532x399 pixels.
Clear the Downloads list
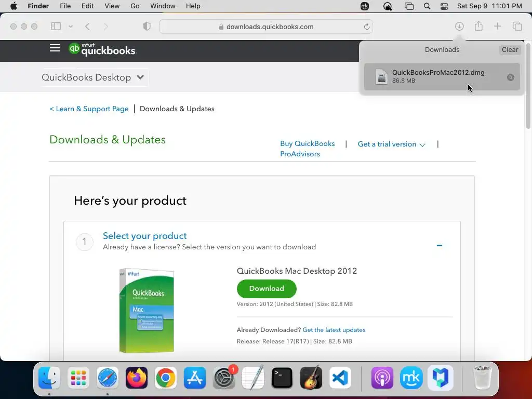(x=510, y=49)
